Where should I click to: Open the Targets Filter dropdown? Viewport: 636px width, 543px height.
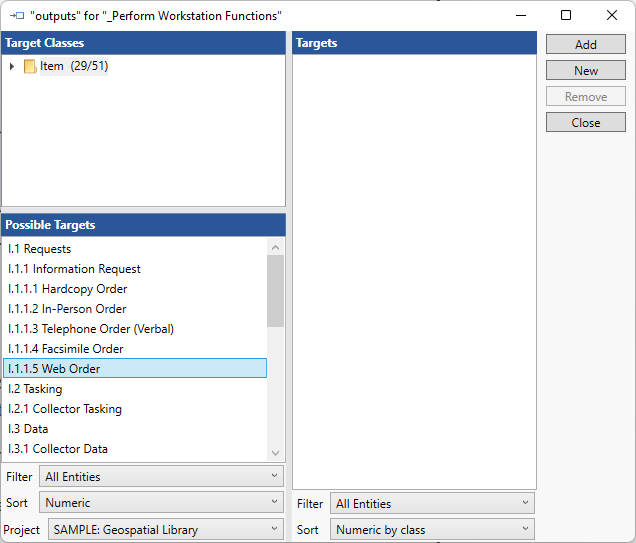431,504
